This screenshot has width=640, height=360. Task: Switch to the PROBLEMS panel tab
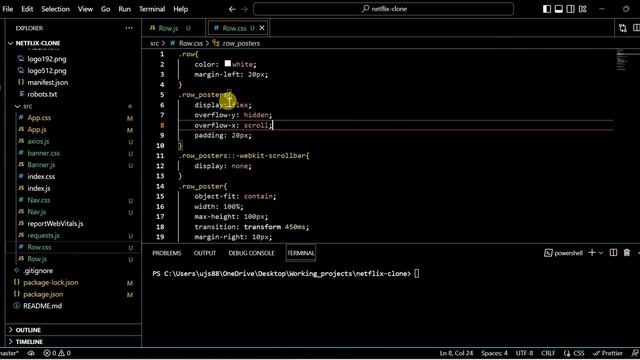(167, 253)
